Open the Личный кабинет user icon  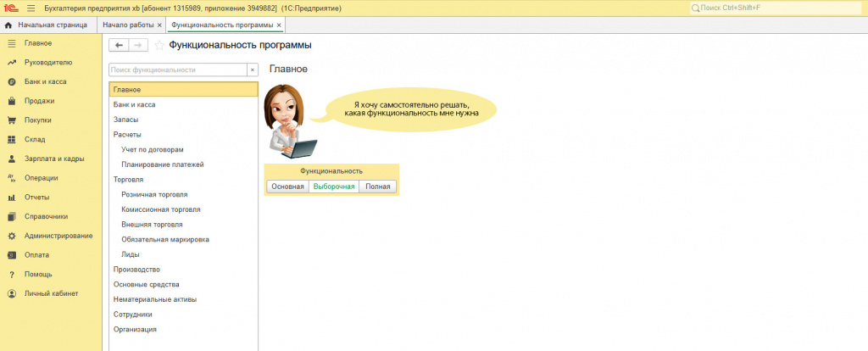click(12, 293)
